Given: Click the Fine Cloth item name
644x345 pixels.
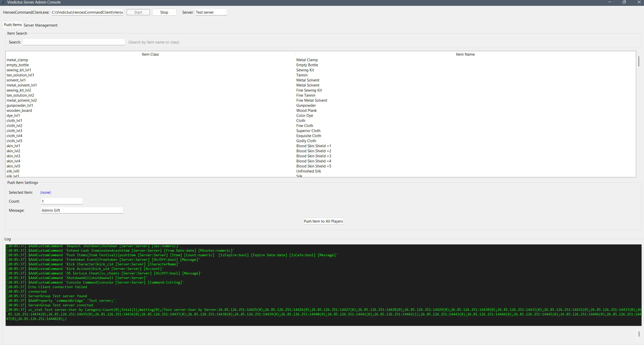Looking at the screenshot, I should [305, 126].
